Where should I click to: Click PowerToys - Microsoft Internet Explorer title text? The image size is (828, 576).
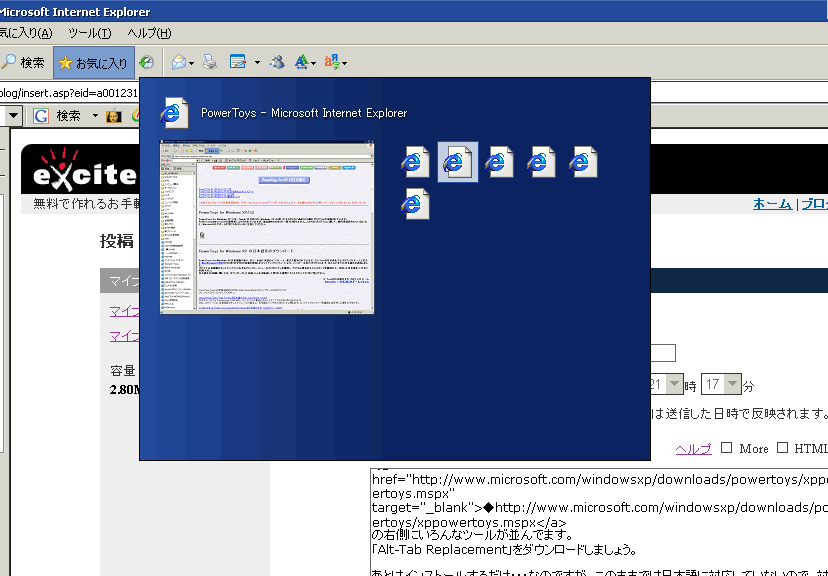pos(304,113)
